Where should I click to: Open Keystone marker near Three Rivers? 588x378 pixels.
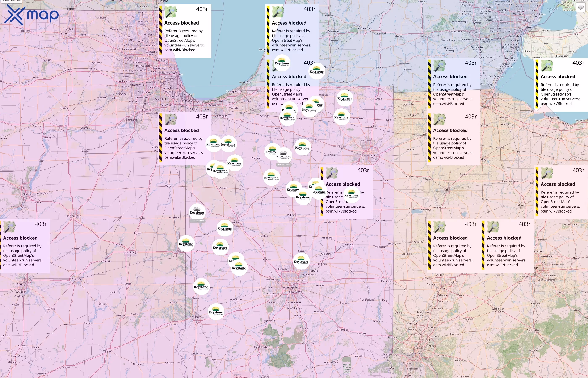click(x=317, y=71)
